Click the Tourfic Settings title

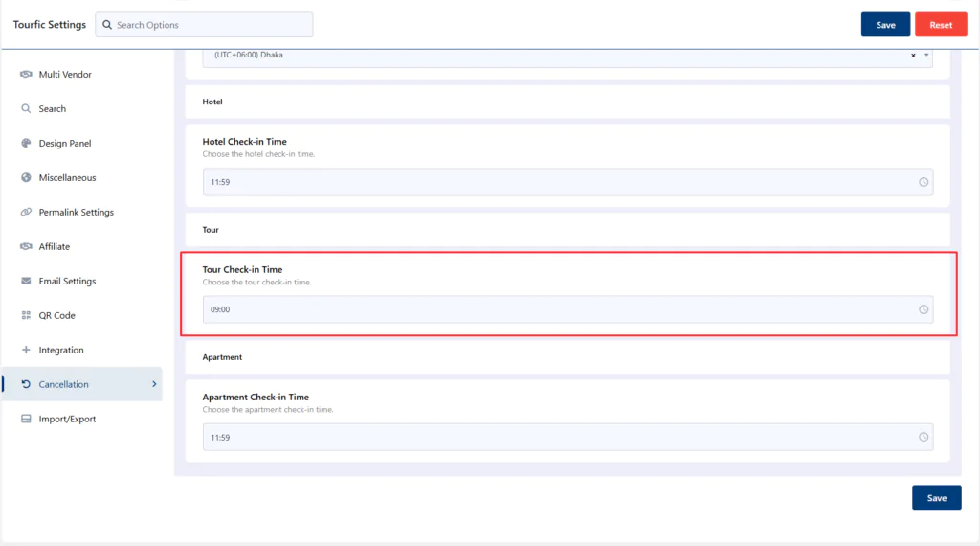click(x=50, y=24)
